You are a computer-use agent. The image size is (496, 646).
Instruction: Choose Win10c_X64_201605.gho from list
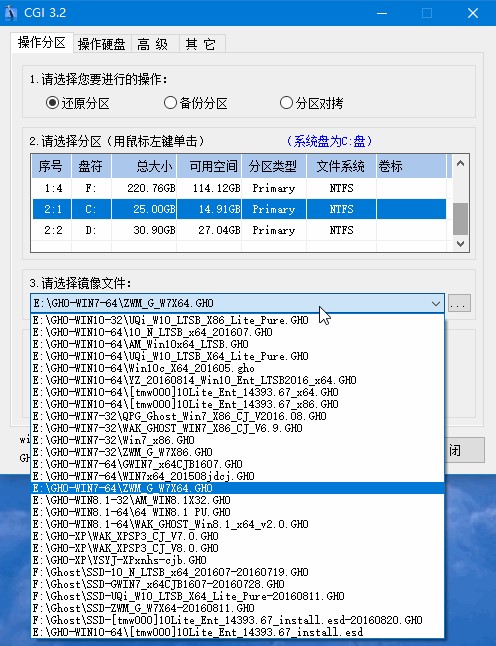pos(238,368)
